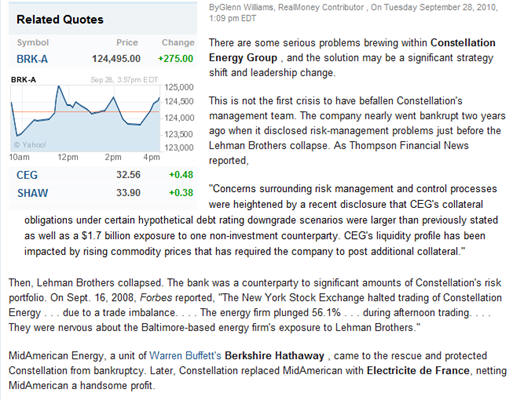Click the +0.38 change for SHAW
The image size is (513, 400).
(181, 193)
